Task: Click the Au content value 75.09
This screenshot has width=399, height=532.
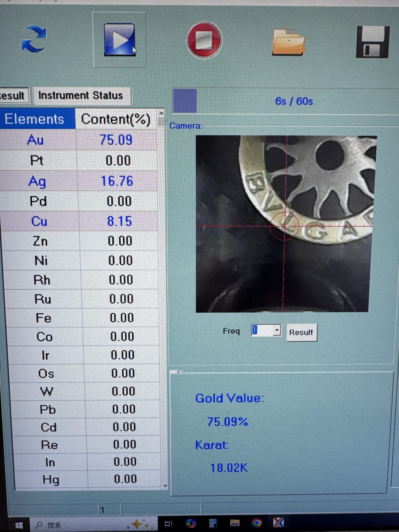Action: point(116,140)
